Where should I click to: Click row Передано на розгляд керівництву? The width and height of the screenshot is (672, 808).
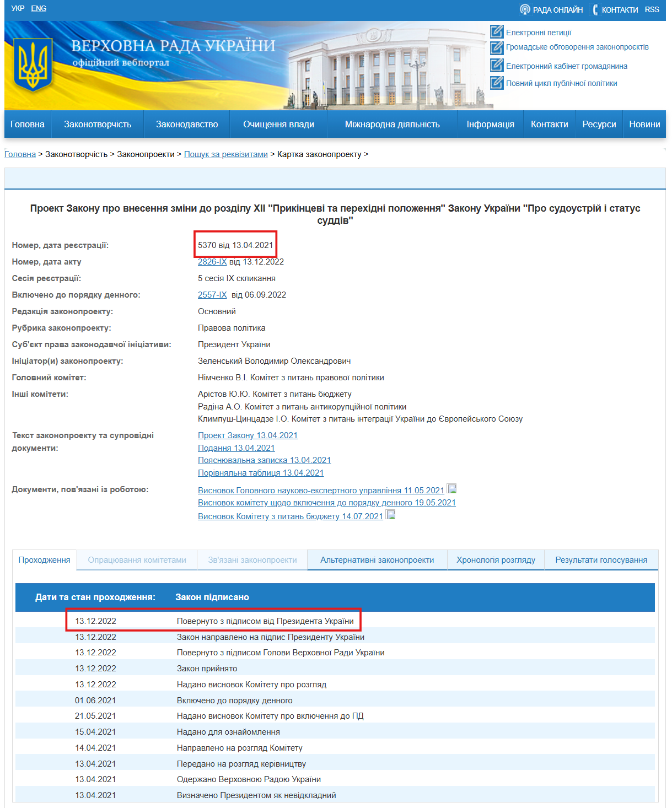tap(335, 763)
